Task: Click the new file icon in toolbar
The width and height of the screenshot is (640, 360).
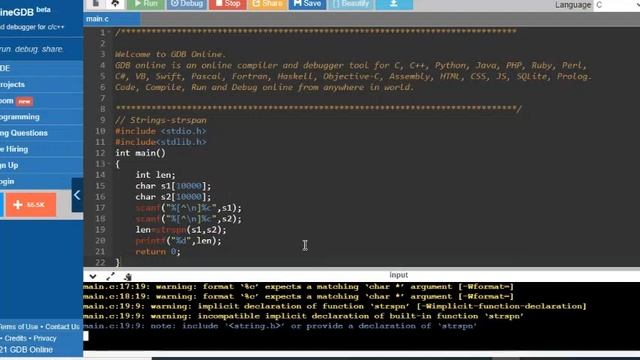Action: click(96, 4)
